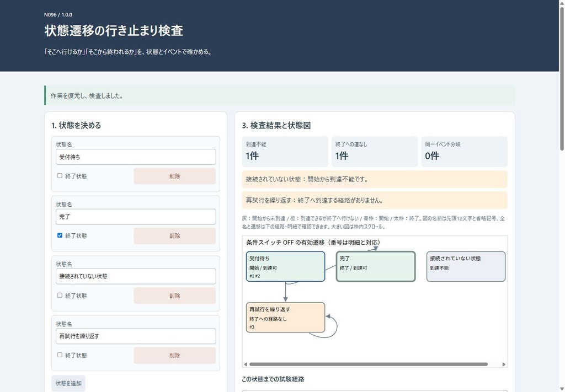Click the orange 再試行を繰り返す diagram node
This screenshot has width=565, height=392.
pyautogui.click(x=285, y=318)
